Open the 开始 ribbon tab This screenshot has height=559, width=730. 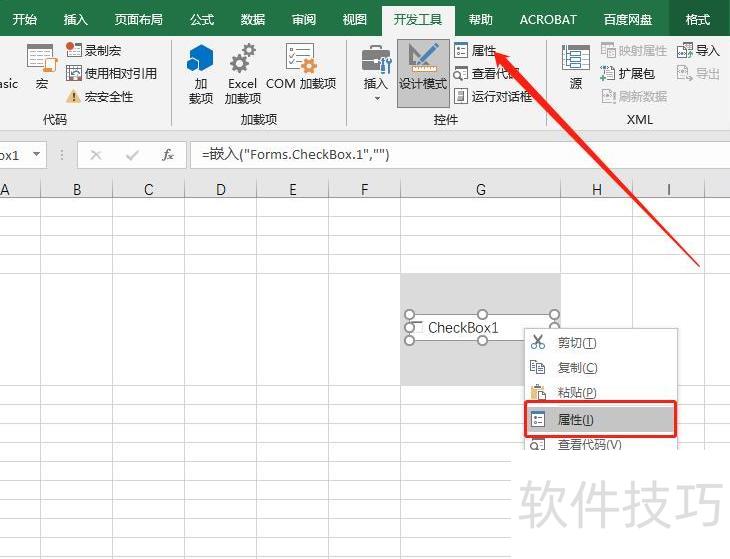coord(24,20)
